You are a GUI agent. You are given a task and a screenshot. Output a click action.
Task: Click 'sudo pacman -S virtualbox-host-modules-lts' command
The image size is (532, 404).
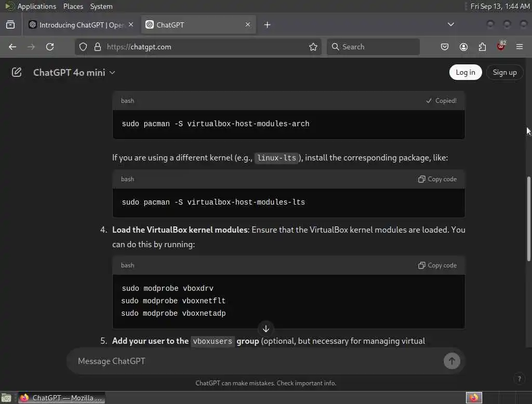[214, 202]
